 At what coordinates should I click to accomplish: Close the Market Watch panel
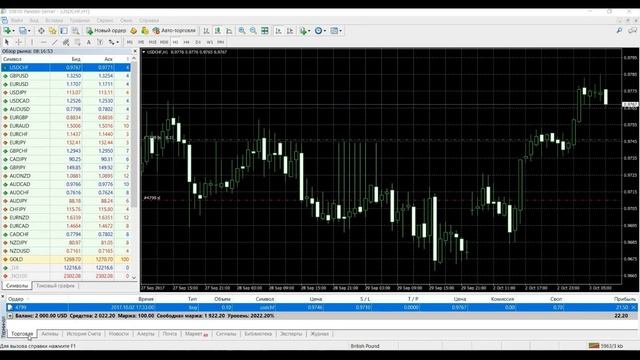(x=135, y=51)
